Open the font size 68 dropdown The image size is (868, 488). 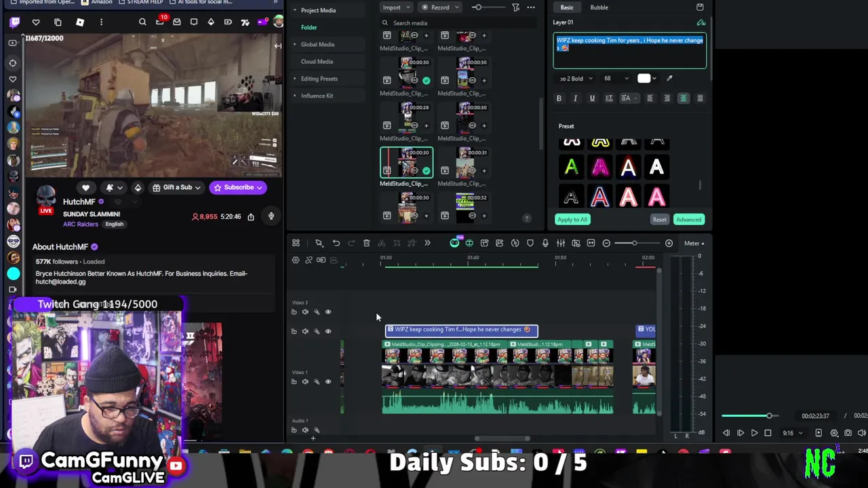(616, 79)
